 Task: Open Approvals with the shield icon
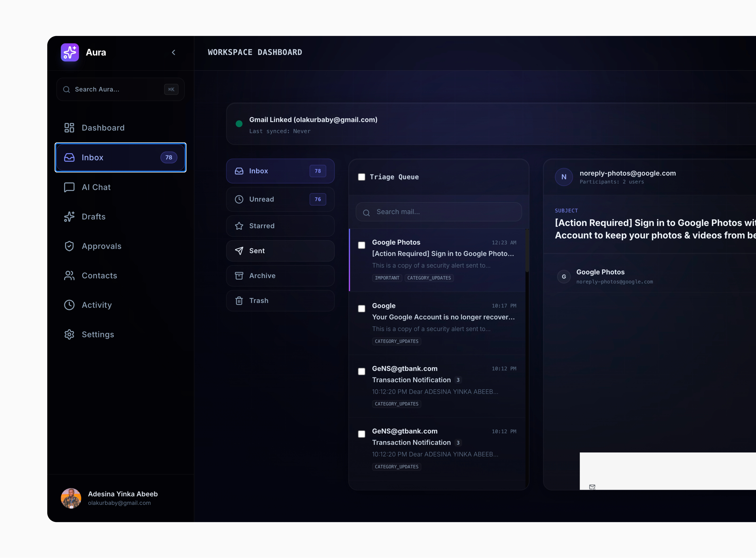tap(120, 246)
